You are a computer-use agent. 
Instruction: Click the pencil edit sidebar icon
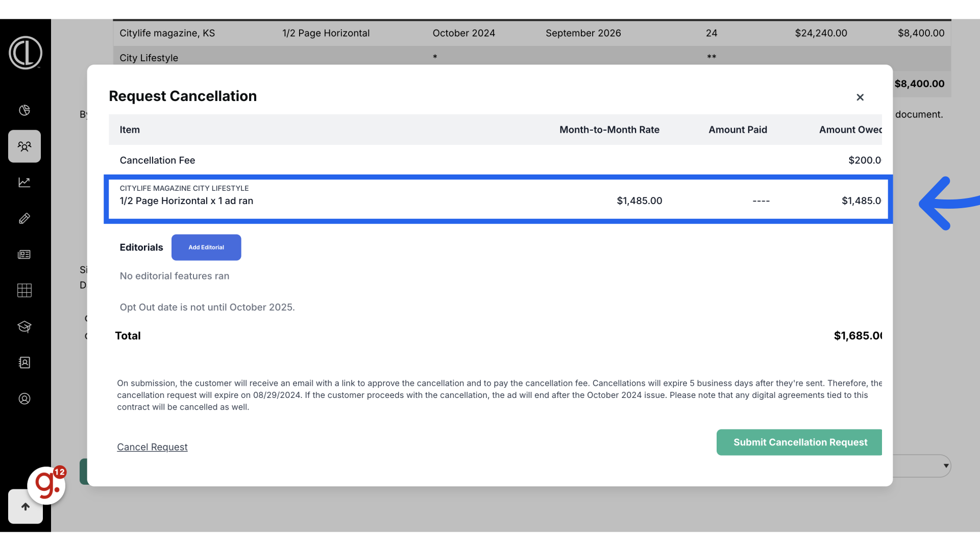click(x=24, y=218)
